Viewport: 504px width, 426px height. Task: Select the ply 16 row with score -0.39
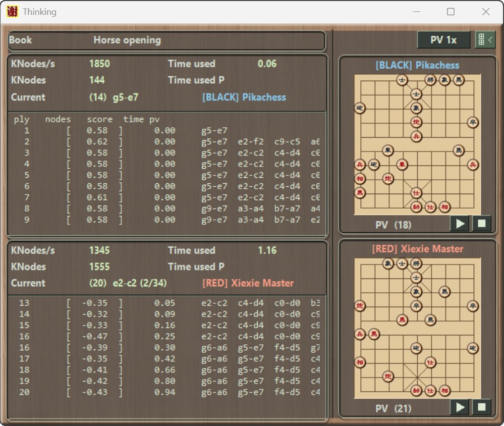[167, 348]
